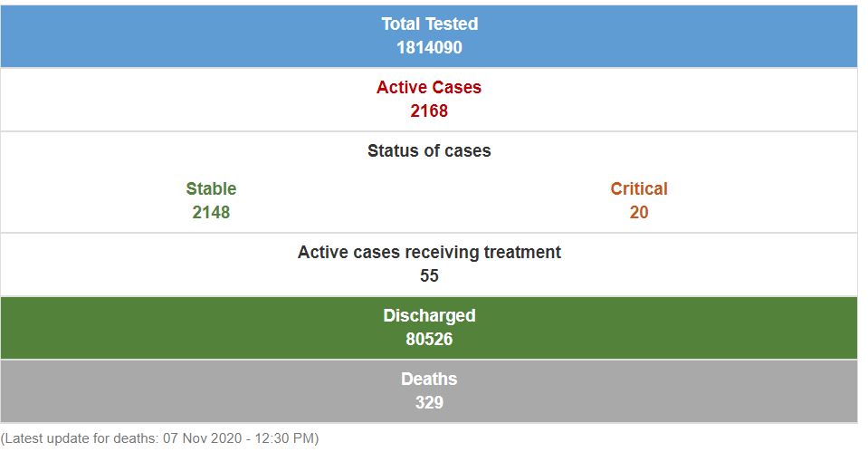Select the 1814090 total tested figure
The height and width of the screenshot is (452, 868).
click(x=429, y=48)
